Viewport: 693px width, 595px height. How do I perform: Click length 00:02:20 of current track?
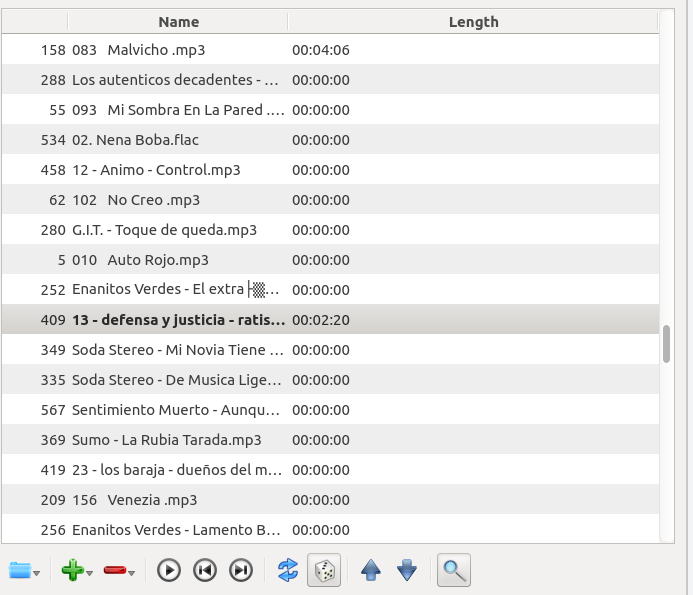[321, 320]
